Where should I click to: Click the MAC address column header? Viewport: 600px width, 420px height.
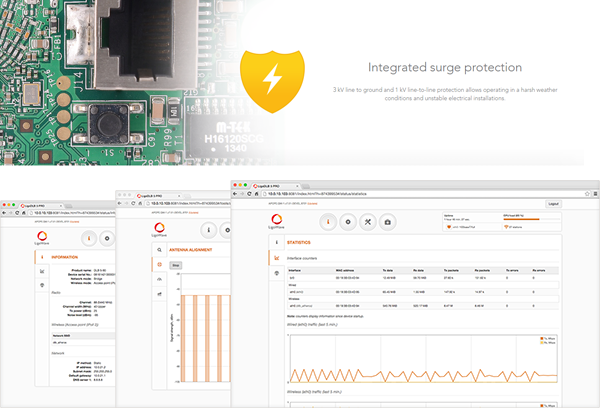[x=345, y=270]
